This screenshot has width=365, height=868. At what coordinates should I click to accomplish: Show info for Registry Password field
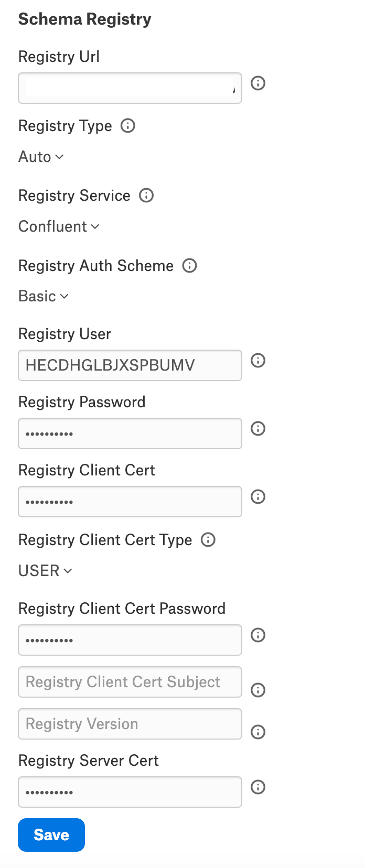[258, 428]
